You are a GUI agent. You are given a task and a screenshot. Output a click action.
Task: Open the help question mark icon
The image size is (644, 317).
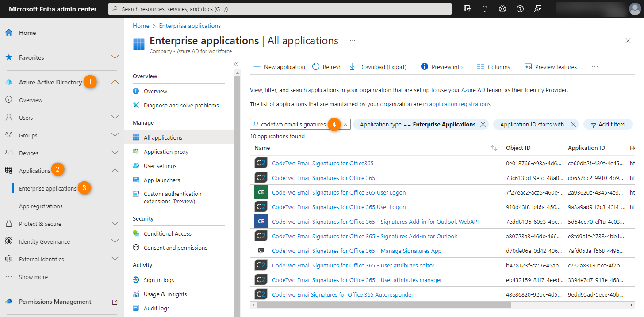[x=520, y=9]
